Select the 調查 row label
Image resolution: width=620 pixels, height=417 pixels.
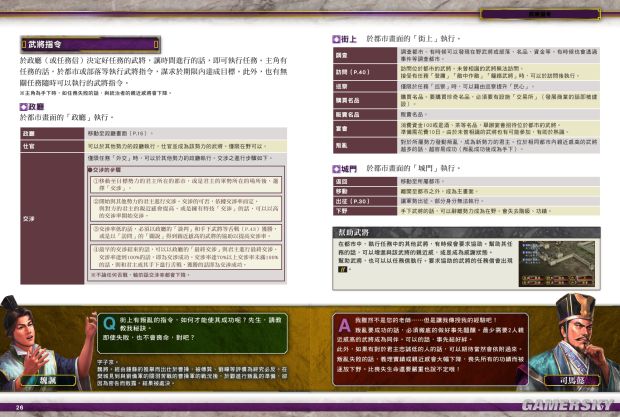[365, 55]
